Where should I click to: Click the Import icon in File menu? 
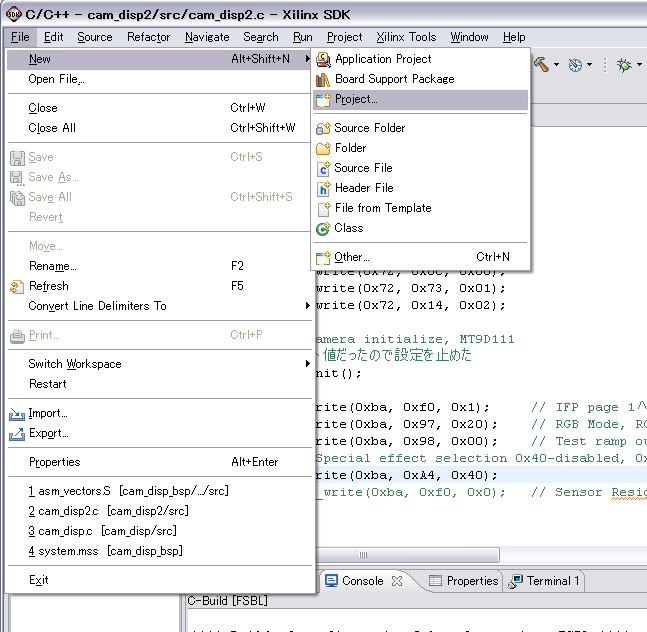(x=17, y=414)
